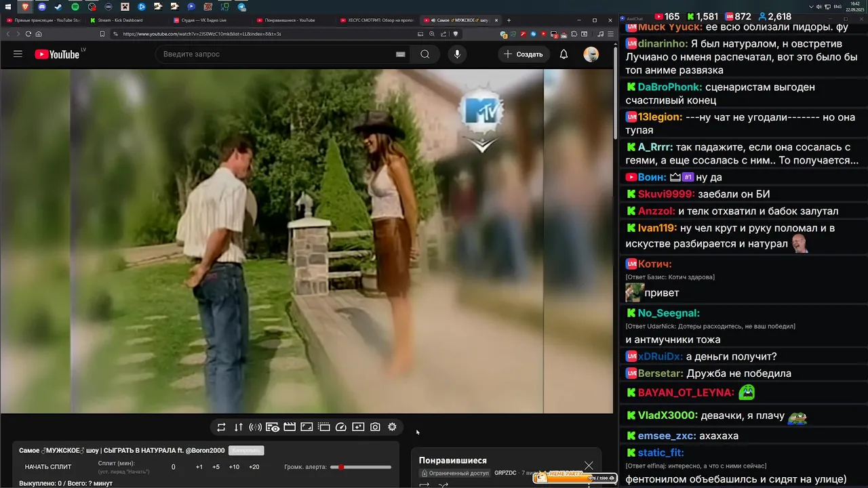Click the Kick 1,581 viewer counter

[702, 16]
